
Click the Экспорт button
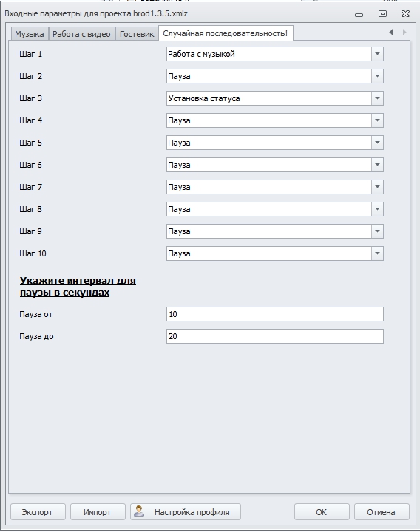point(38,511)
